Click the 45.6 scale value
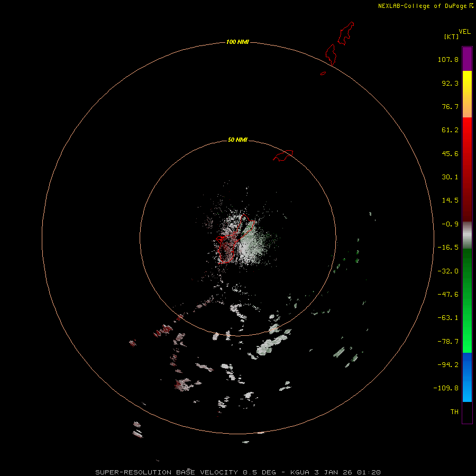This screenshot has height=476, width=476. [450, 153]
